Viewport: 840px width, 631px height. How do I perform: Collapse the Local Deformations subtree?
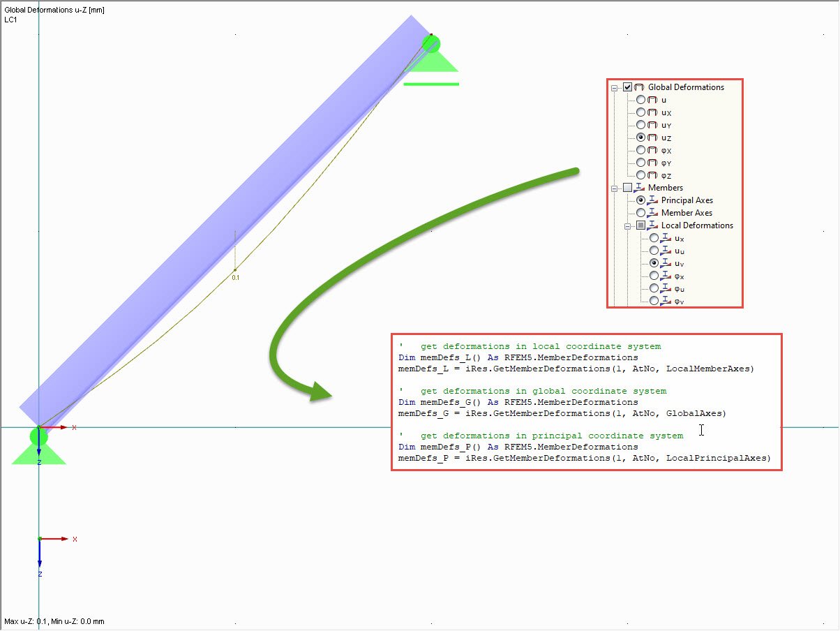pos(627,225)
